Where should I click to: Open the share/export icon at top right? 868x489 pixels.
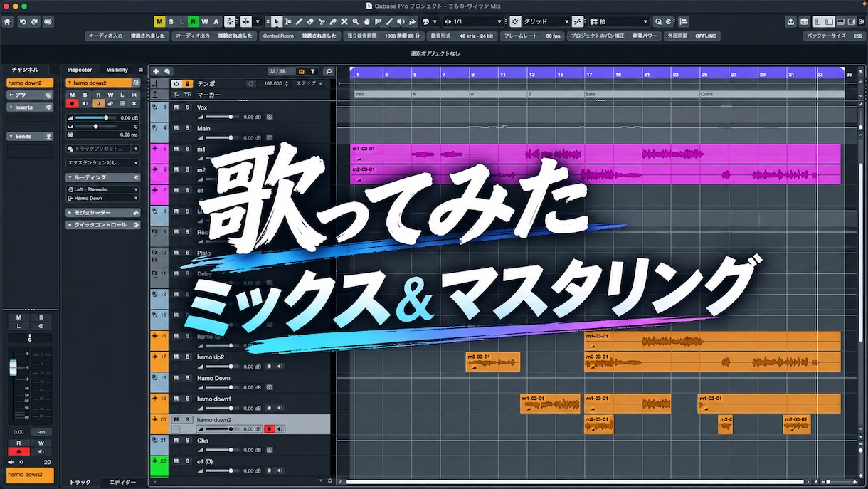(x=790, y=22)
